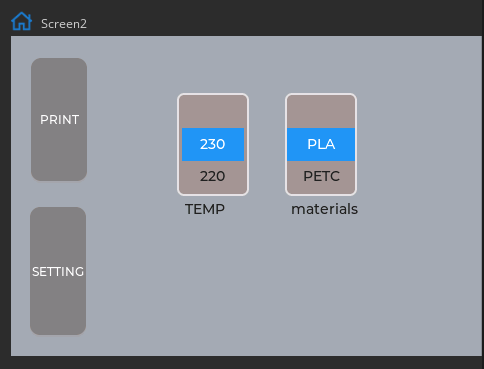This screenshot has width=484, height=369.
Task: Click the TEMP label text
Action: click(x=205, y=209)
